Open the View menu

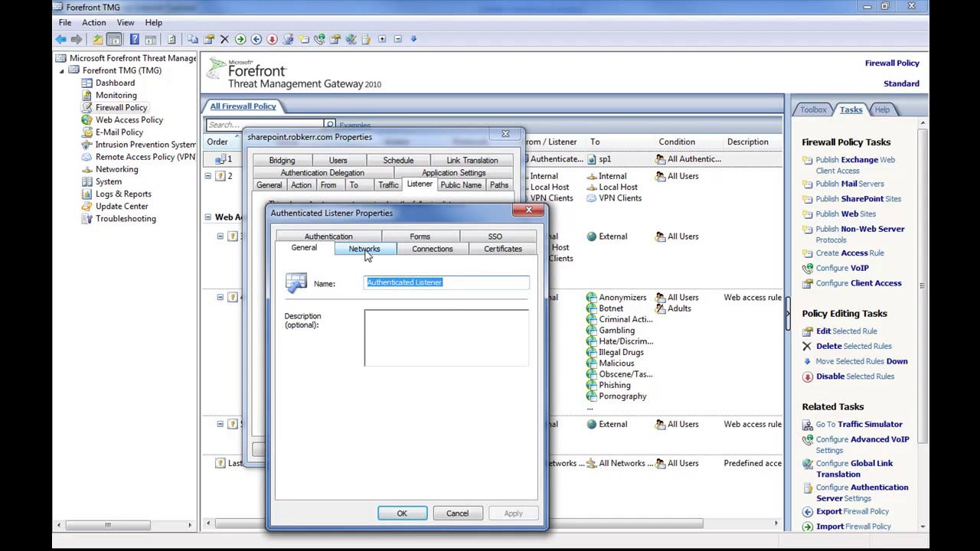click(x=126, y=23)
